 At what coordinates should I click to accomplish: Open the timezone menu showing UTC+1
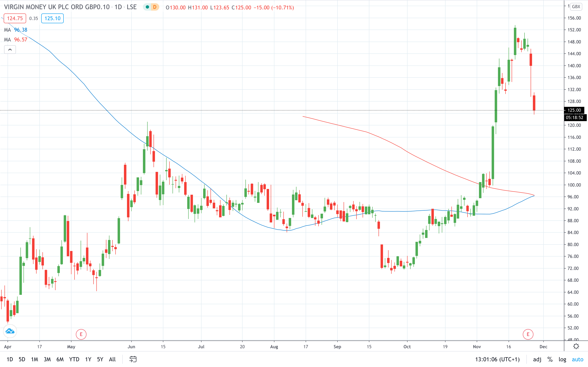(x=497, y=359)
